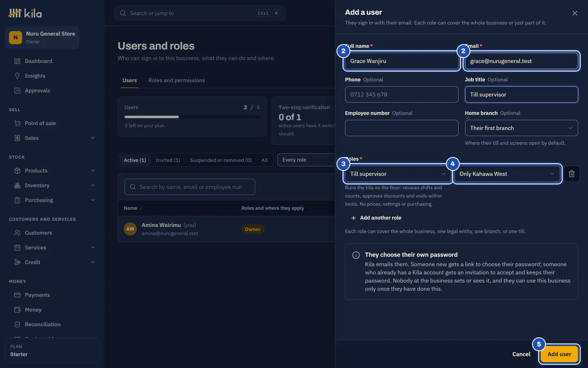
Task: Open the Only Kahawa West scope dropdown
Action: coord(507,174)
